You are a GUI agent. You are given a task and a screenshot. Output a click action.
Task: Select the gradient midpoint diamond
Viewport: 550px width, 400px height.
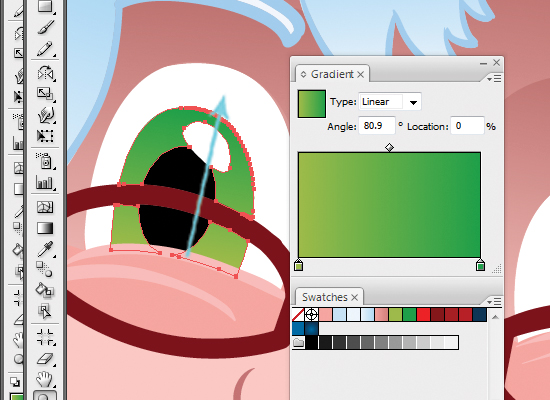389,147
